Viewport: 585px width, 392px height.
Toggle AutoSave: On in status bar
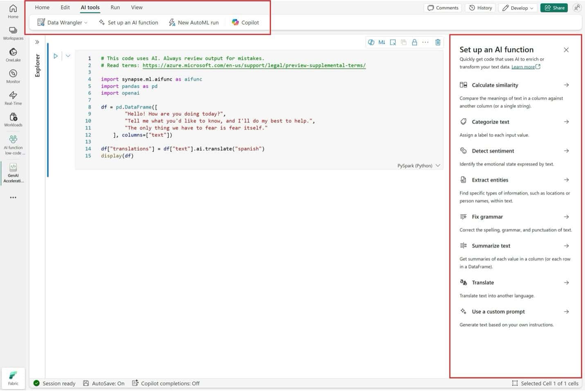[103, 383]
